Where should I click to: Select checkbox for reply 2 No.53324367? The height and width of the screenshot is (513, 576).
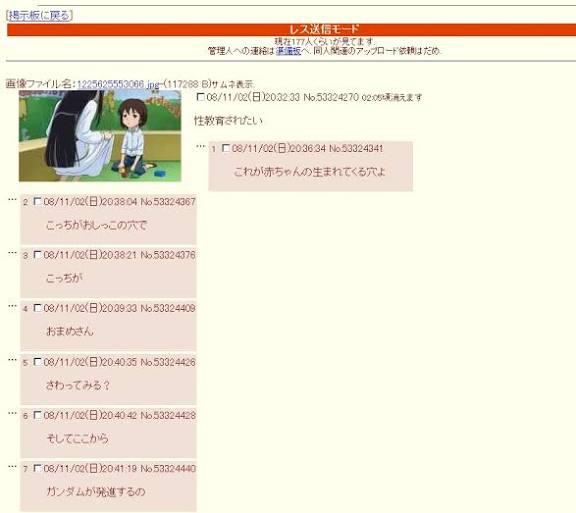[37, 201]
